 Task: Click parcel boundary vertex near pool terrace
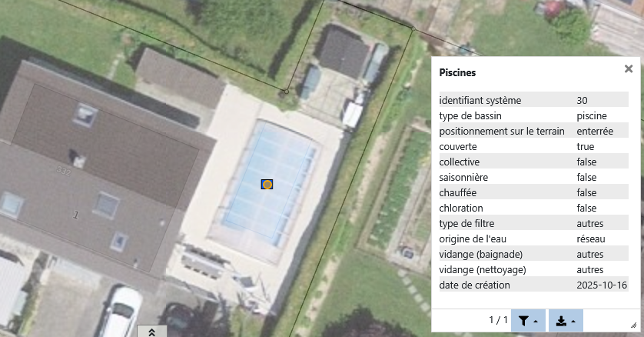coord(287,92)
